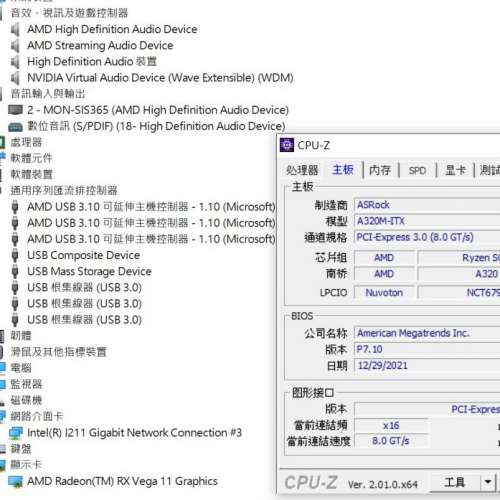Select Intel(R) I211 Gigabit Network Connection #3

point(134,433)
